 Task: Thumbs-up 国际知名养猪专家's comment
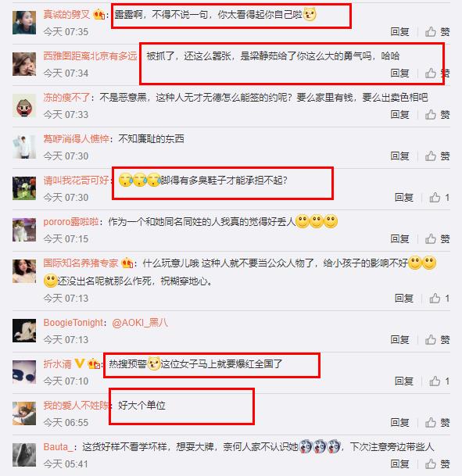(x=439, y=298)
